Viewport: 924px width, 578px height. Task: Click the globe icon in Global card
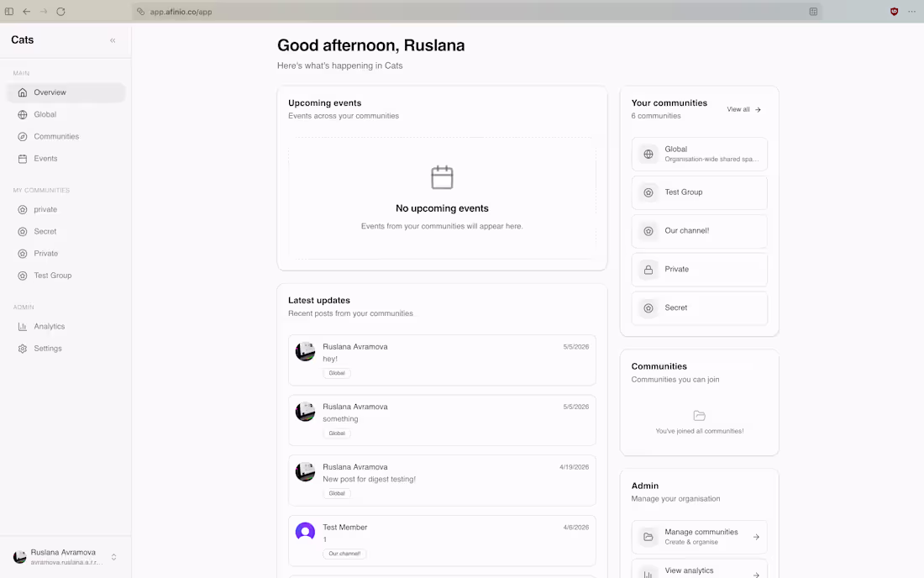tap(648, 154)
